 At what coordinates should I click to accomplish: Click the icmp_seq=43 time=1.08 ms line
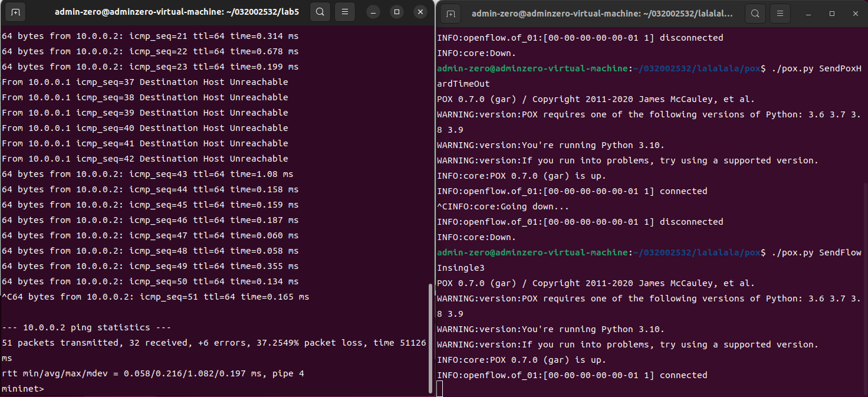[147, 174]
